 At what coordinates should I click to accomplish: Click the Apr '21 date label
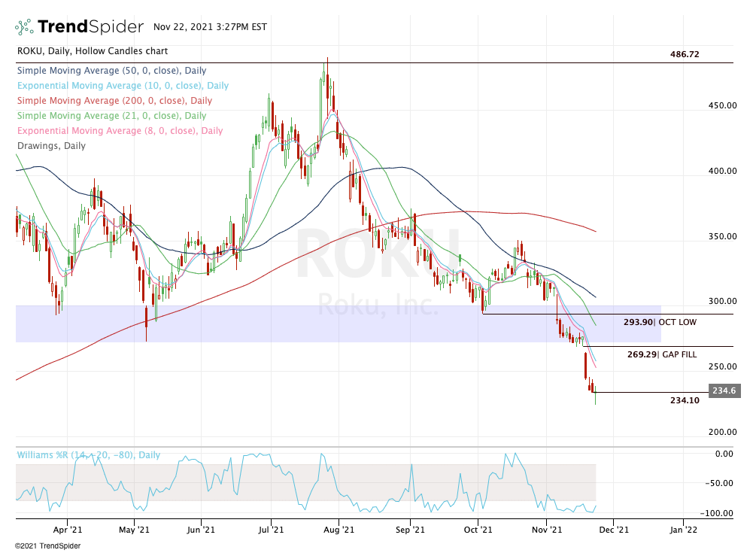[68, 530]
